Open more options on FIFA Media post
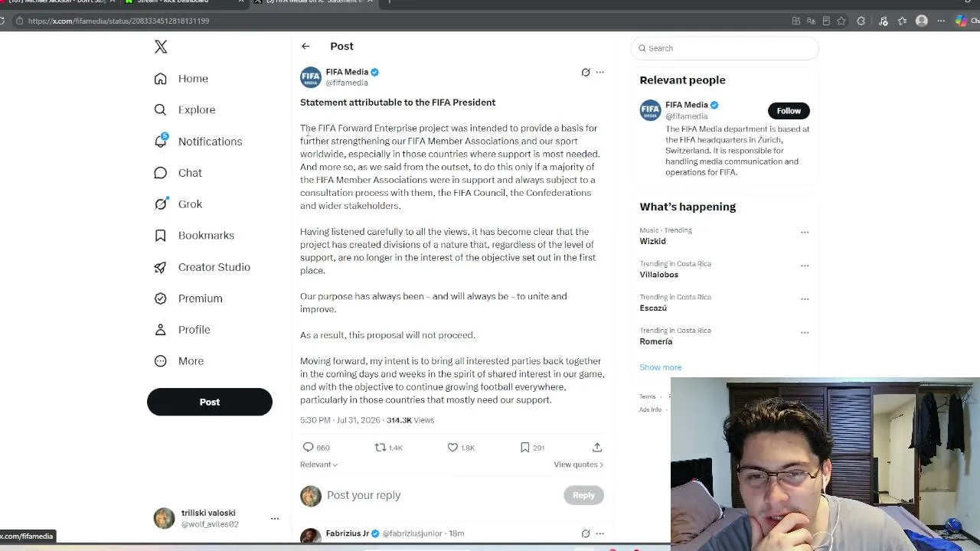This screenshot has width=980, height=551. (599, 72)
